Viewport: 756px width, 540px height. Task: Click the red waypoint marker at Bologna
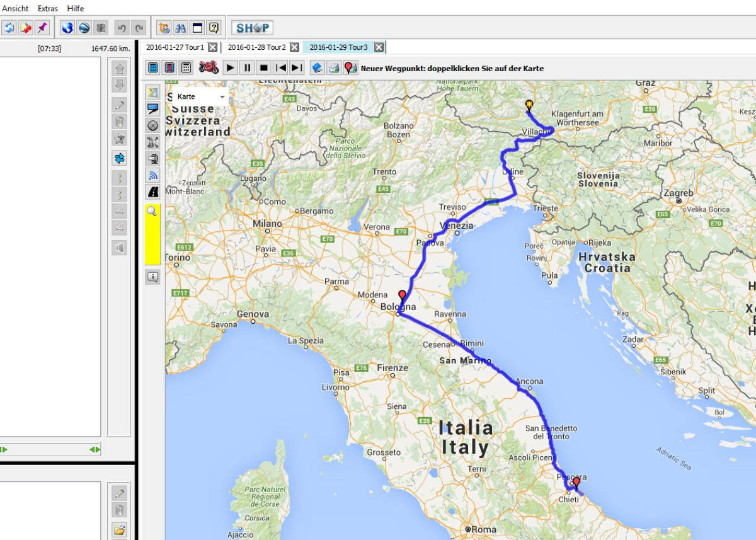(402, 296)
